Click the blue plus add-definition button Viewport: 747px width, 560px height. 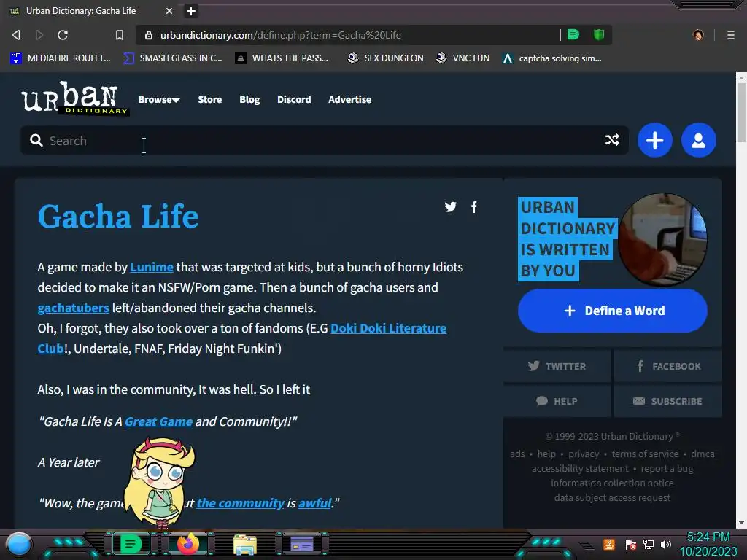pyautogui.click(x=654, y=140)
